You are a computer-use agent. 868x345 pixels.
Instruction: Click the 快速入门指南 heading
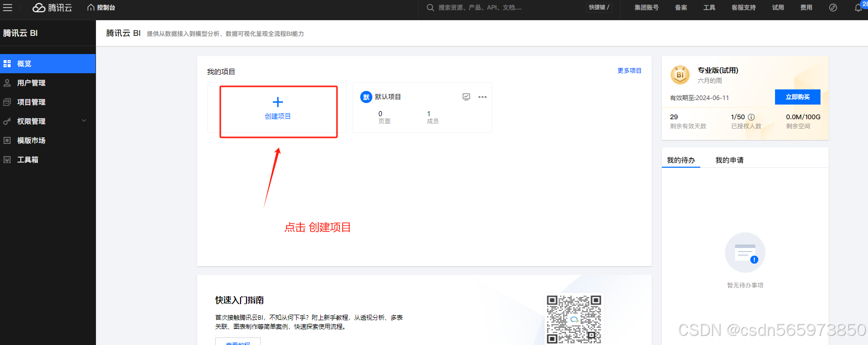tap(239, 300)
